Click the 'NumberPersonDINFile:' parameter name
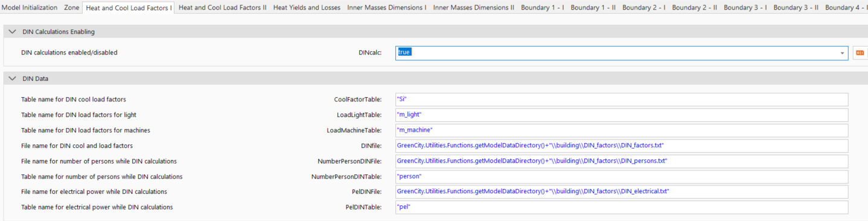The height and width of the screenshot is (221, 868). coord(350,161)
